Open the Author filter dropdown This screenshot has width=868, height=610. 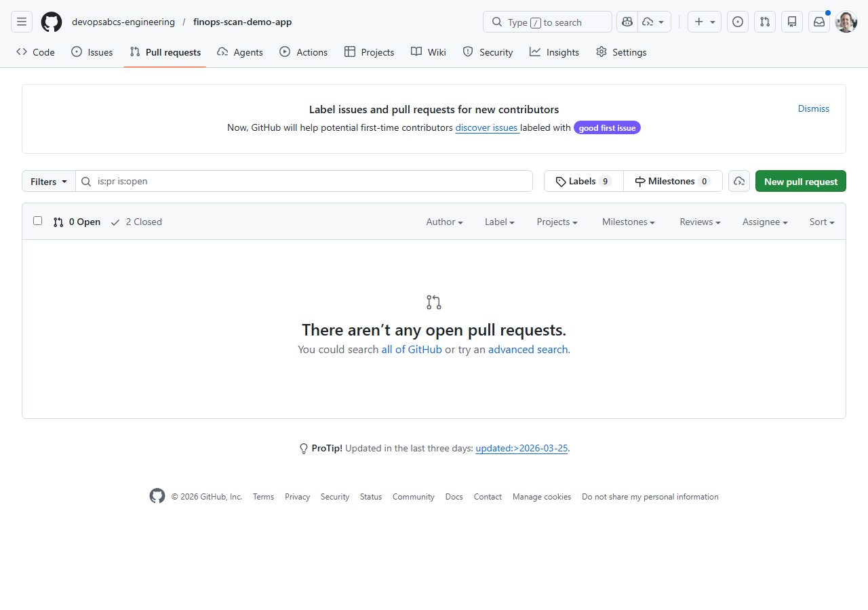[444, 222]
